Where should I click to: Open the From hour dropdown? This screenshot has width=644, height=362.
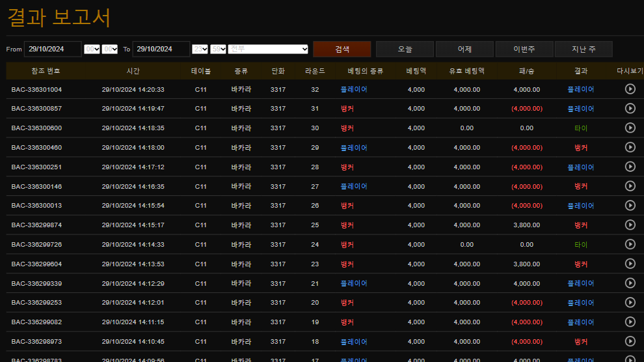tap(92, 49)
